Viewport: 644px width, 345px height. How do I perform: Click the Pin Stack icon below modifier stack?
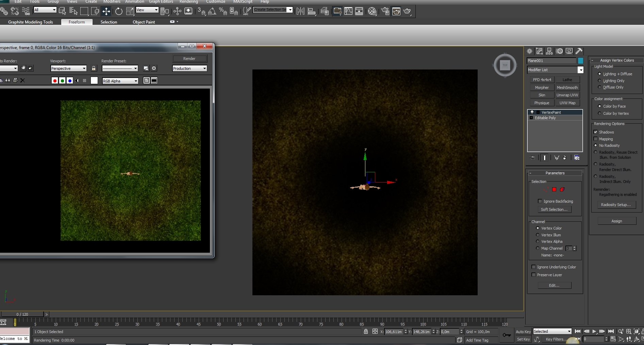(533, 157)
